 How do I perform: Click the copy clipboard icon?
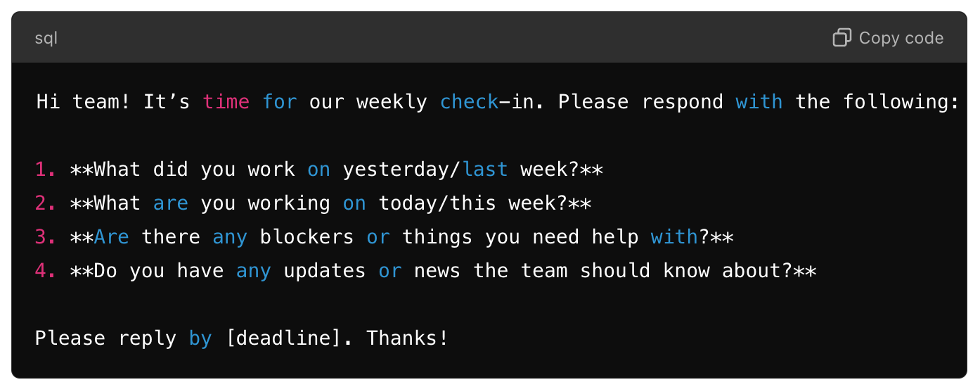pyautogui.click(x=842, y=37)
